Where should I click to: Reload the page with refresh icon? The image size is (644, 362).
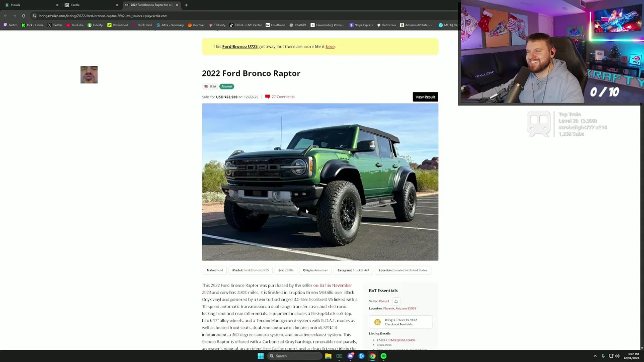pyautogui.click(x=24, y=16)
